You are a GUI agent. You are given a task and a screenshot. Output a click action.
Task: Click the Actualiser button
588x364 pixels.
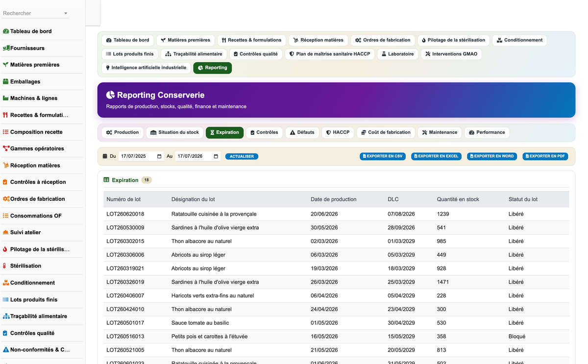pos(242,156)
